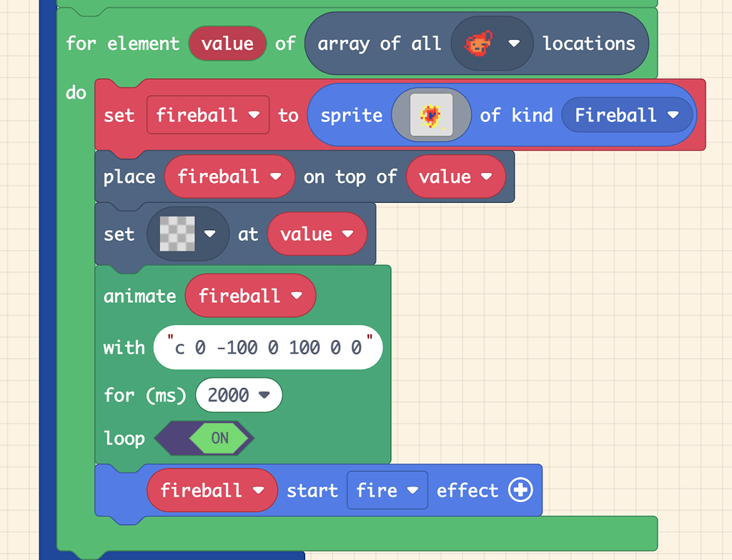Image resolution: width=732 pixels, height=560 pixels.
Task: Click the plus icon on start fire effect block
Action: (x=521, y=491)
